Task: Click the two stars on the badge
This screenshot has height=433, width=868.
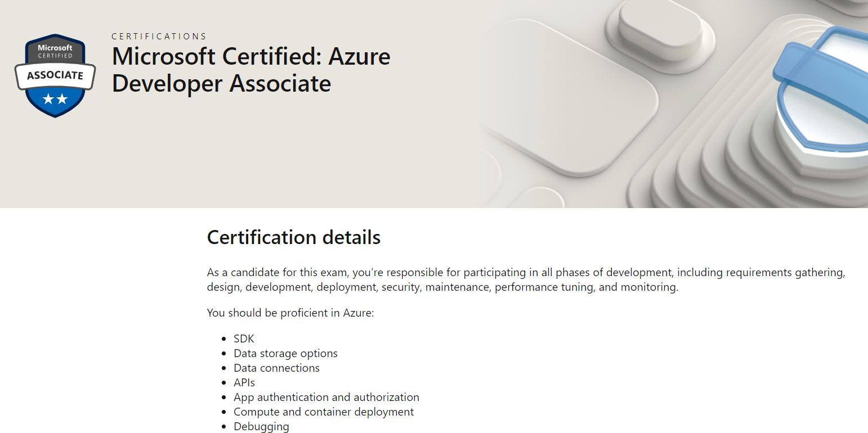Action: [x=55, y=100]
